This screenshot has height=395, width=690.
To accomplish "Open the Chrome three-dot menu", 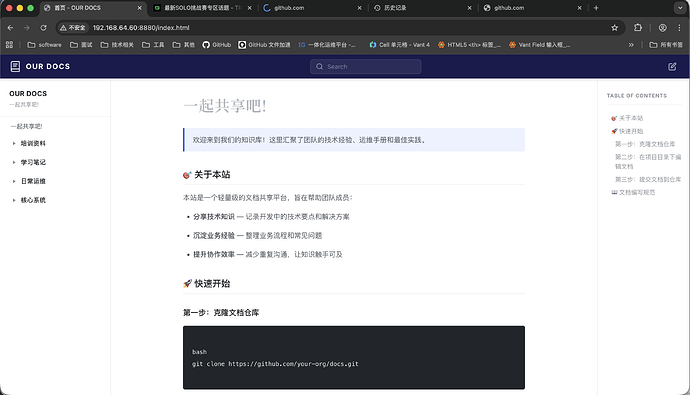I will tap(679, 28).
